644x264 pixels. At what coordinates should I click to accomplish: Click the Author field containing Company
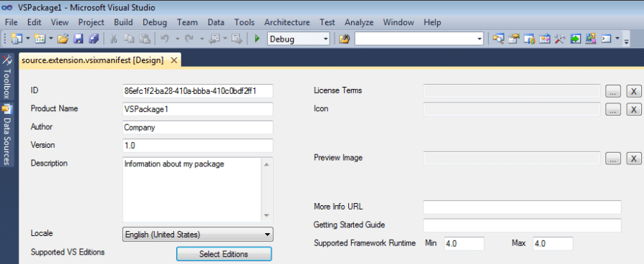198,127
